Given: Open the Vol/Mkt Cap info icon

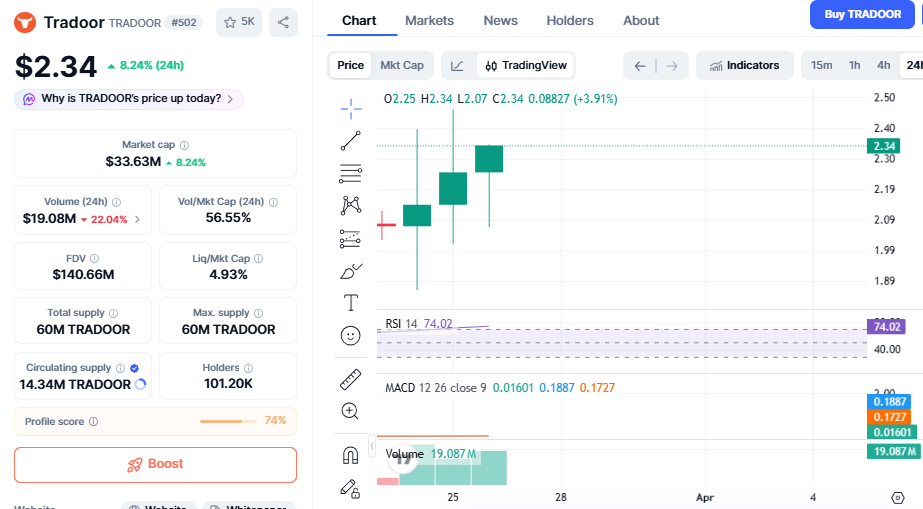Looking at the screenshot, I should coord(273,202).
